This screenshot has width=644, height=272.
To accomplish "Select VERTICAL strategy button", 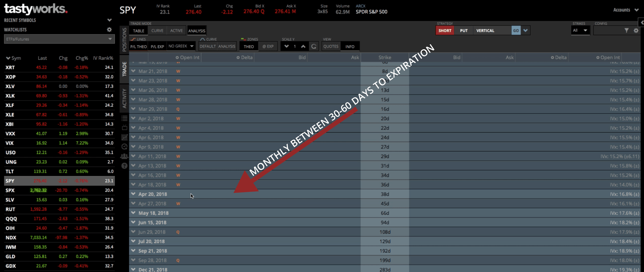I will click(492, 31).
